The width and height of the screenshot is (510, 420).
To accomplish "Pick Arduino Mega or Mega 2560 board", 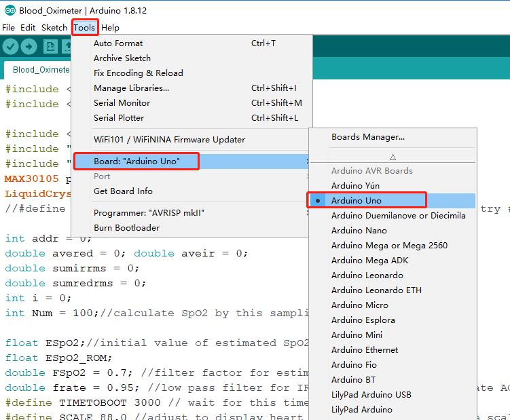I will point(389,245).
